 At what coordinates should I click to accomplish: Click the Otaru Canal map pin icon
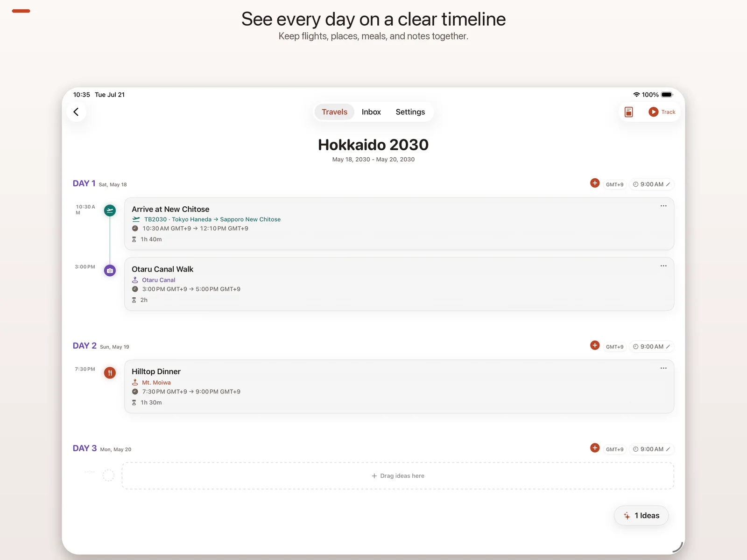135,280
